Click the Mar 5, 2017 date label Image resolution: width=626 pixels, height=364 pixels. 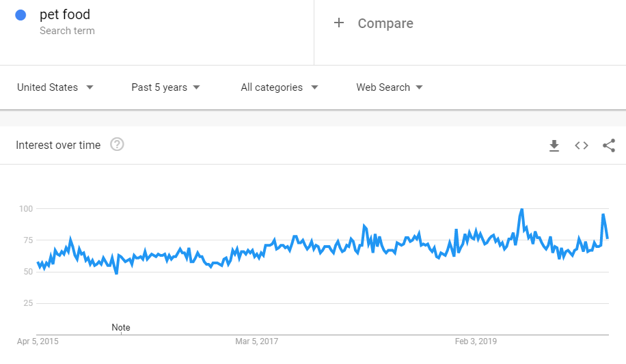(257, 341)
